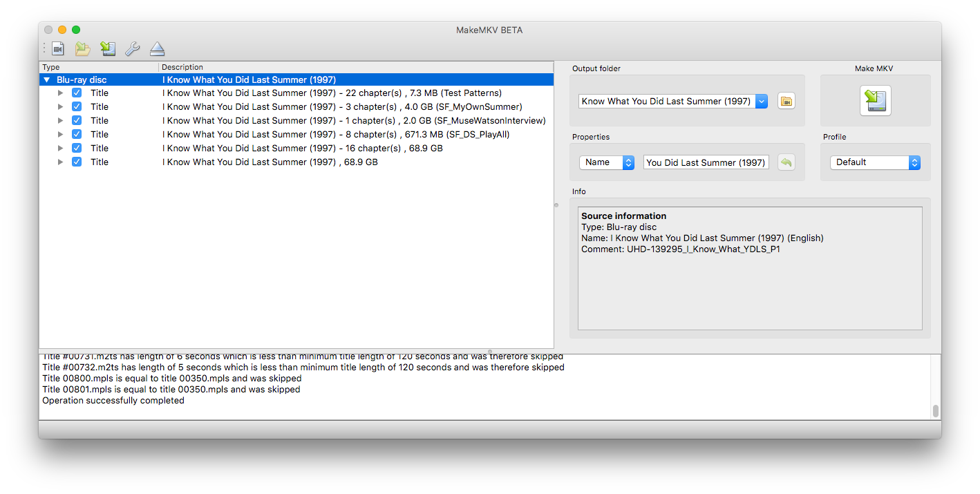Expand the SF_DS_PlayAll title row
Image resolution: width=980 pixels, height=494 pixels.
[x=61, y=134]
